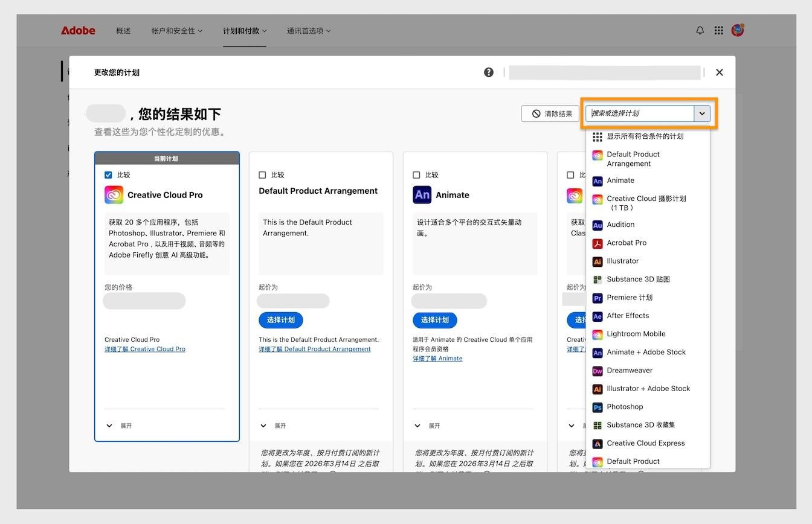The image size is (812, 524).
Task: Select the Lightroom Mobile icon
Action: pyautogui.click(x=598, y=334)
